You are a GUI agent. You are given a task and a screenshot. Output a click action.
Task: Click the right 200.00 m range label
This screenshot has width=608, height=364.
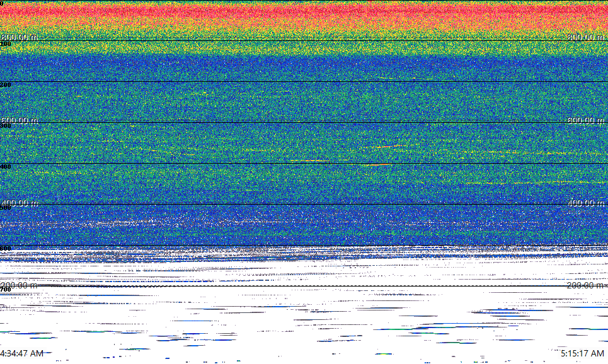coord(586,285)
